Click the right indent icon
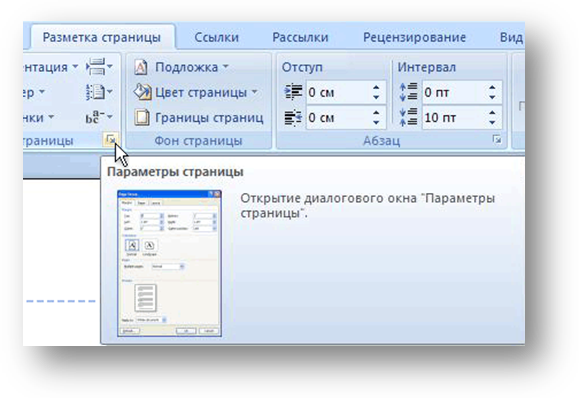Viewport: 579px width, 398px height. pos(293,118)
